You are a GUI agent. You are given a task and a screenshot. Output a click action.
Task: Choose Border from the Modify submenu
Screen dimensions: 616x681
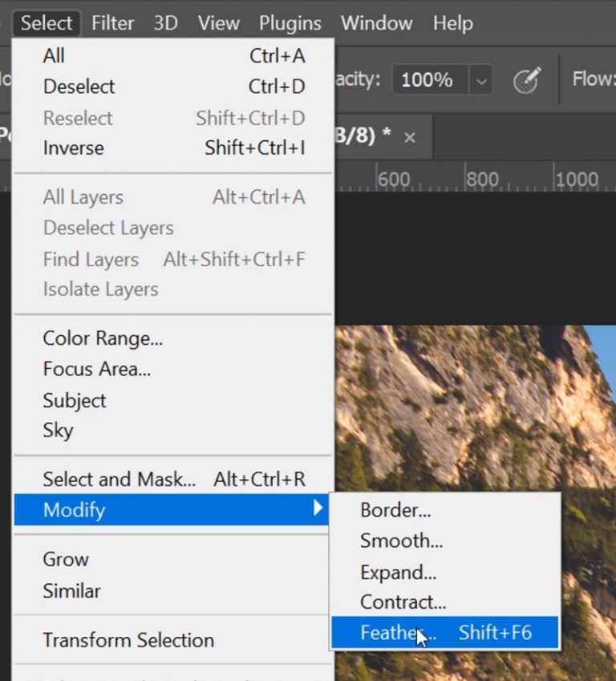pyautogui.click(x=395, y=509)
